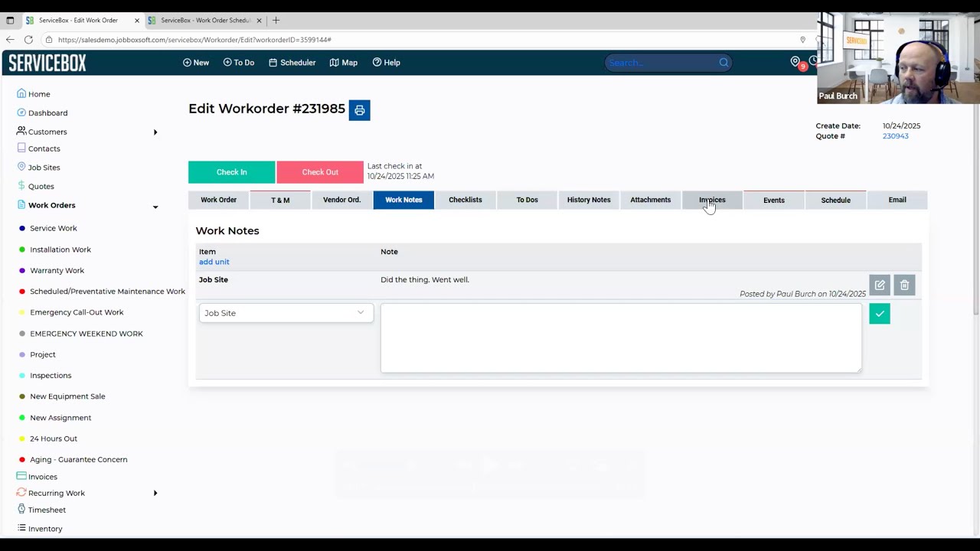Open the location notifications pin icon
The image size is (980, 551).
pyautogui.click(x=795, y=62)
